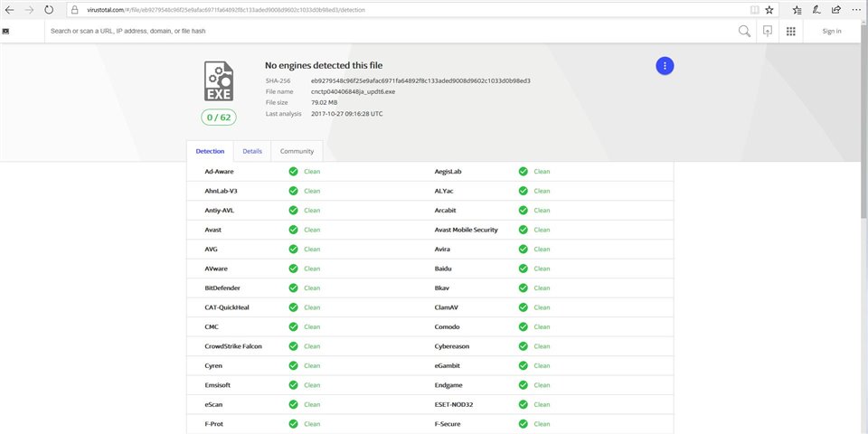Click the share page icon
Screen dimensions: 868x434
836,10
